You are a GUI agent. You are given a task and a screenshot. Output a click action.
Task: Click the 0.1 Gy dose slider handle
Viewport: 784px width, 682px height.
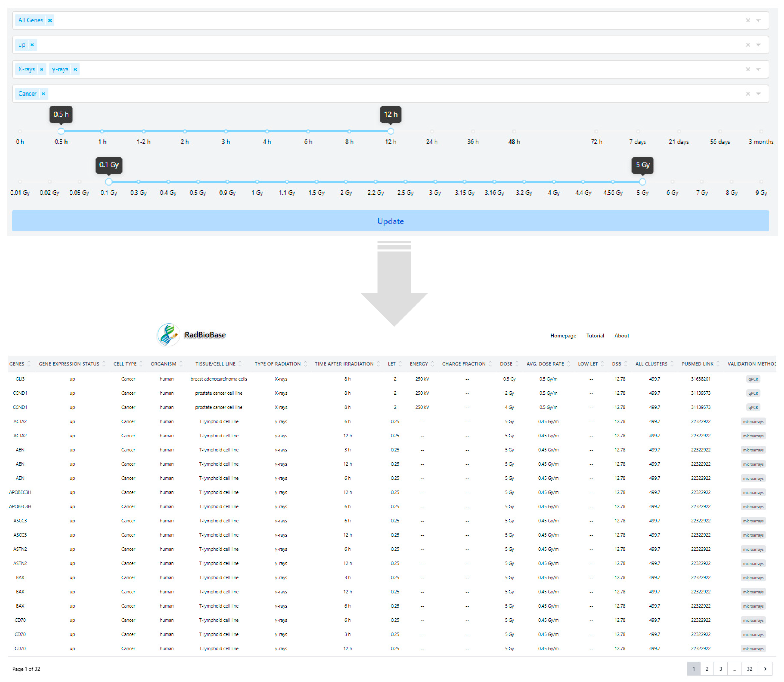point(109,182)
